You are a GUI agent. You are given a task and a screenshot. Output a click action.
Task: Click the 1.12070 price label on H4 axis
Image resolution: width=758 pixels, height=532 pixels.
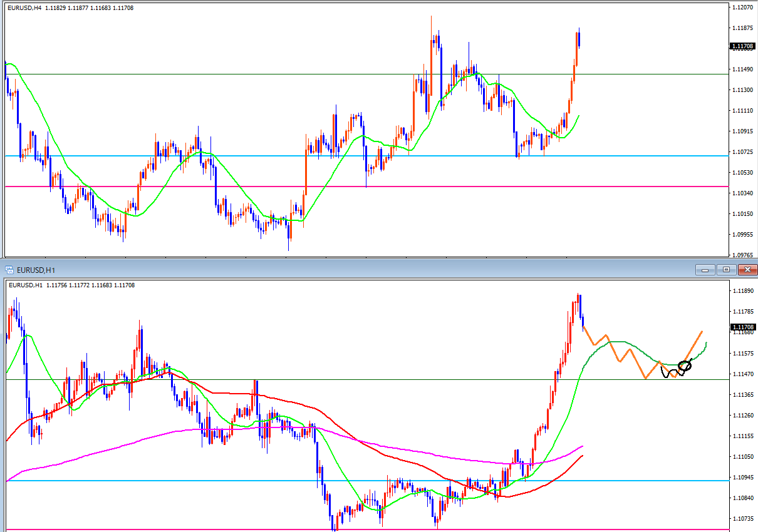pyautogui.click(x=742, y=8)
